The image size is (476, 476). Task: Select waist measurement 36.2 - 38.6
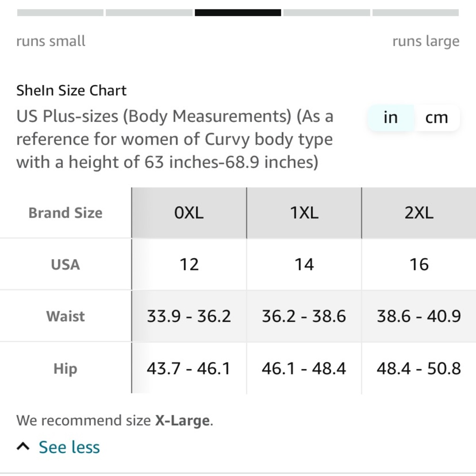304,316
